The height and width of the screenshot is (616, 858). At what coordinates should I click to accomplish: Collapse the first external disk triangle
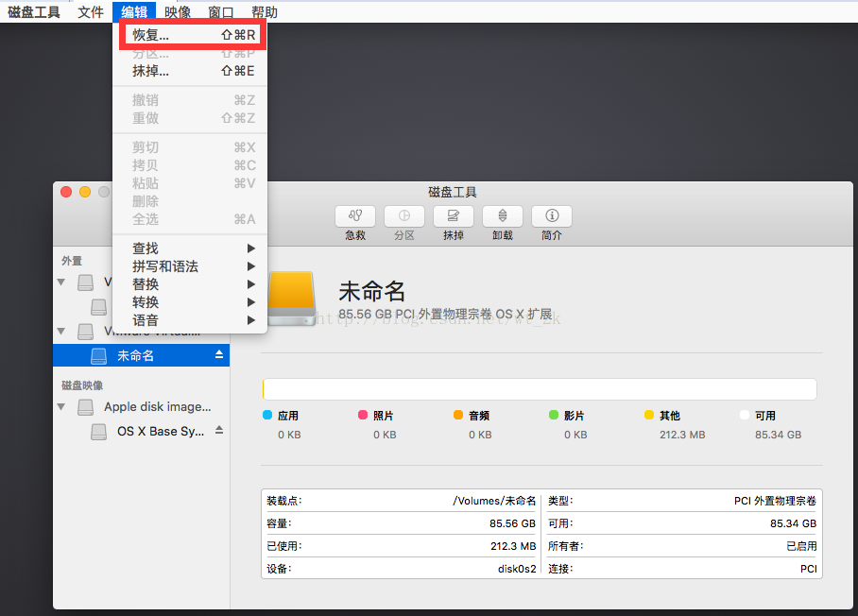point(61,282)
